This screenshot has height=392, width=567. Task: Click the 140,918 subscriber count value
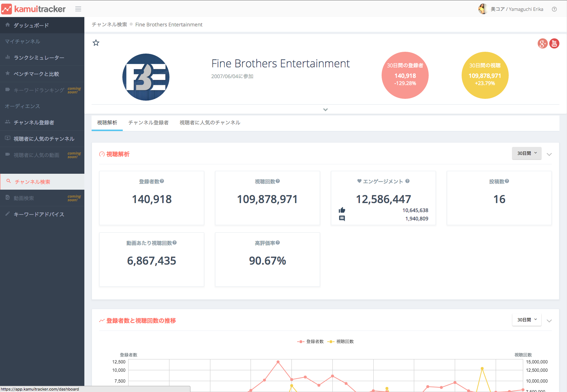point(152,199)
